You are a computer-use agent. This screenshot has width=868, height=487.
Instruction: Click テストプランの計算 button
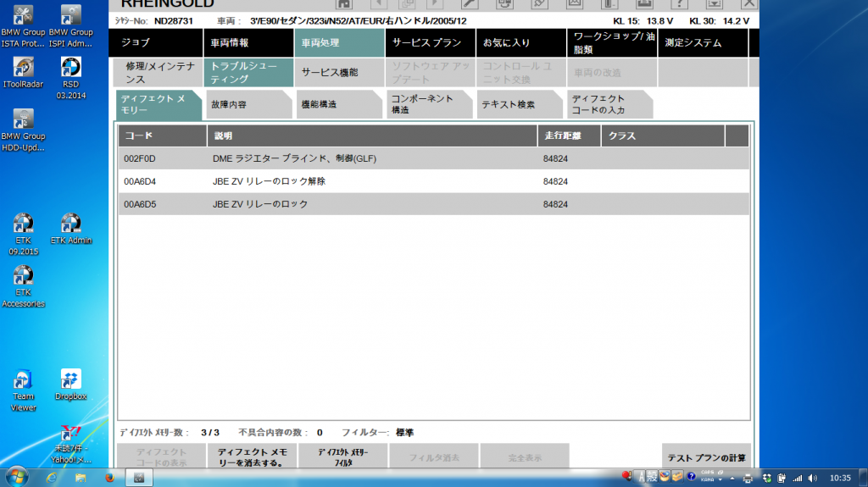pyautogui.click(x=706, y=457)
